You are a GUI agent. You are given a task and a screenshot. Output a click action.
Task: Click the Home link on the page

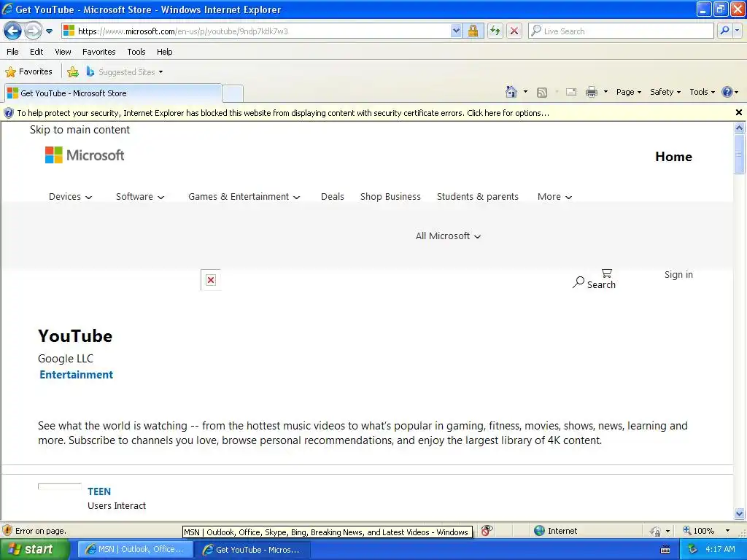click(x=673, y=157)
